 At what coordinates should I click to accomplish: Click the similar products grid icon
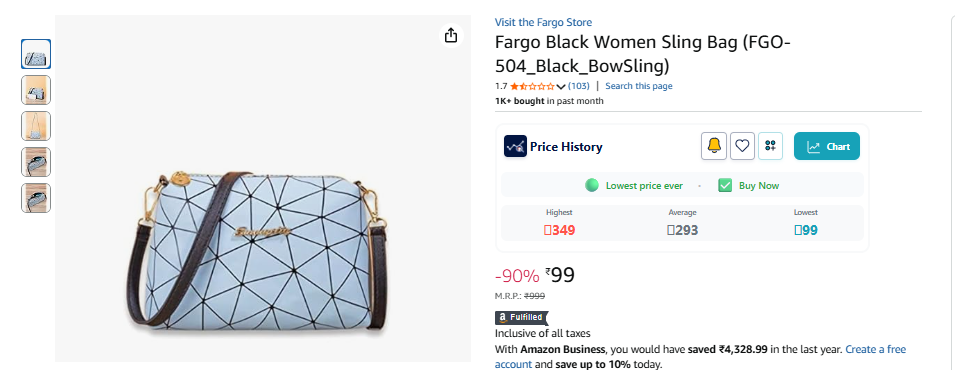[x=770, y=146]
